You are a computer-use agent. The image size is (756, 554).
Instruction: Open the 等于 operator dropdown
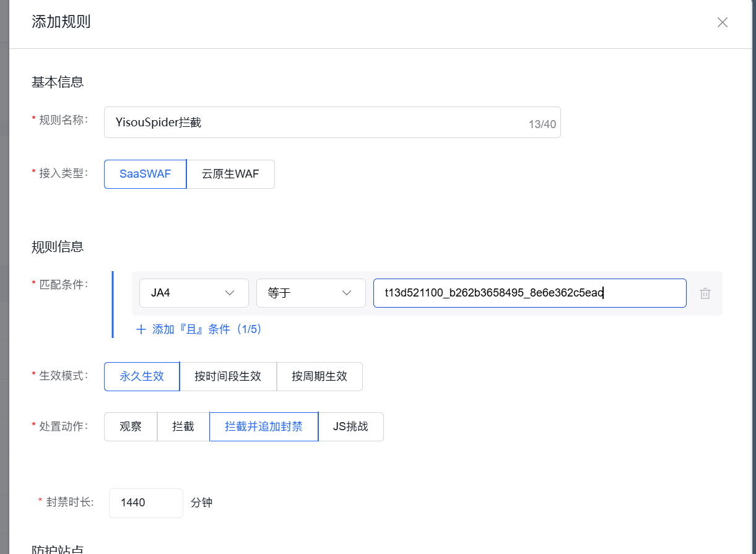tap(311, 293)
